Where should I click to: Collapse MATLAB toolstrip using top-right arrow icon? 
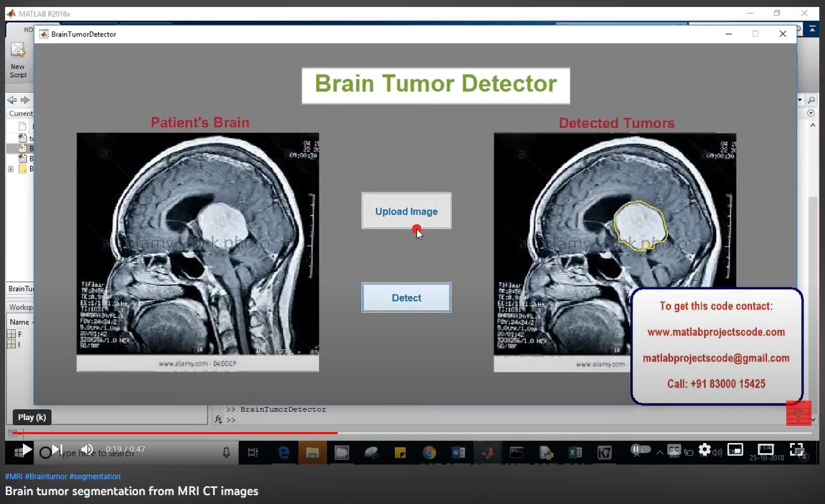tap(812, 29)
